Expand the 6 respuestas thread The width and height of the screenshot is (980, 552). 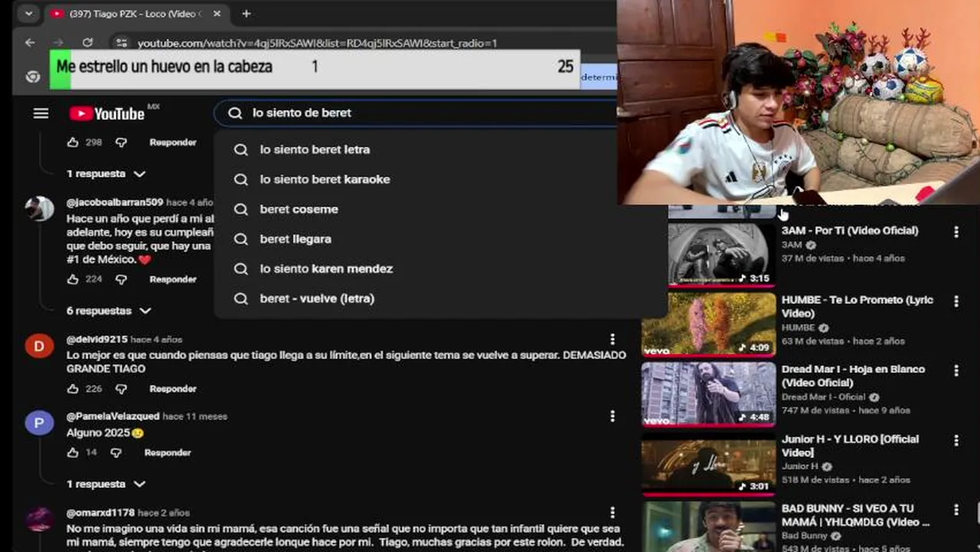tap(109, 311)
